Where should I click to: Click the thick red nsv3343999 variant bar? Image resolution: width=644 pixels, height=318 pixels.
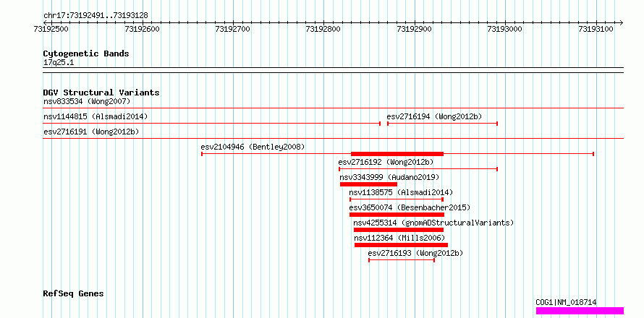point(369,184)
